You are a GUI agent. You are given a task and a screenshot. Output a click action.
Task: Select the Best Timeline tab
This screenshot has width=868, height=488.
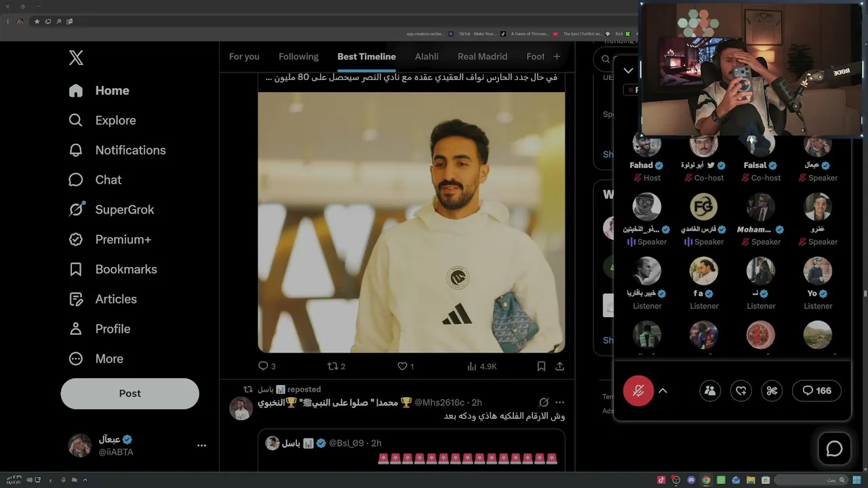[367, 57]
